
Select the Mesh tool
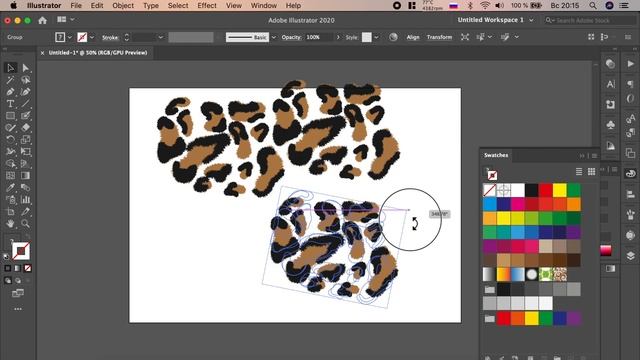pyautogui.click(x=10, y=176)
